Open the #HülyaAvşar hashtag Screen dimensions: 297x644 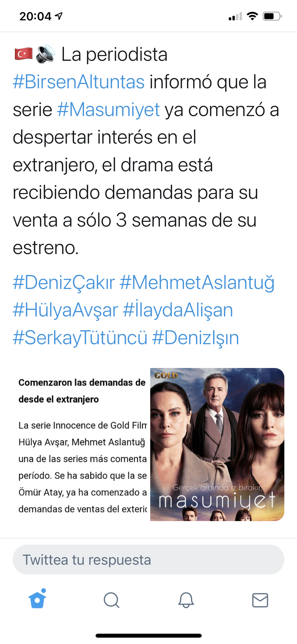tap(65, 310)
